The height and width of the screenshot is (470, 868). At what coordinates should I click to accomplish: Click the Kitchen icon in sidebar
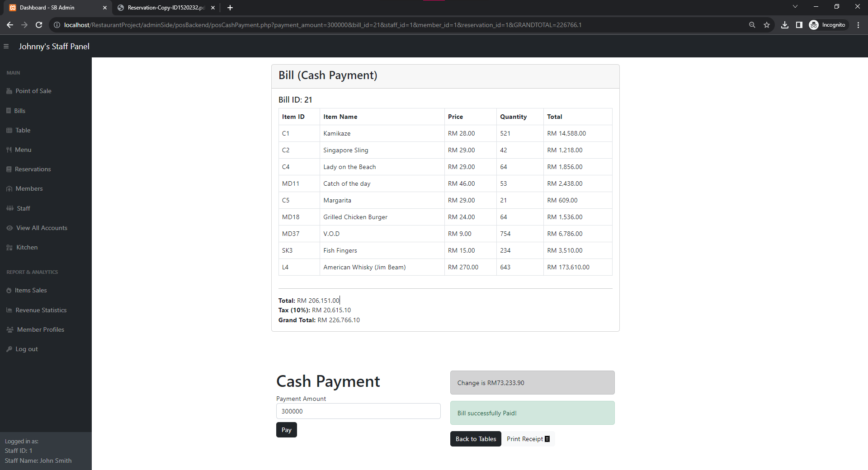tap(9, 248)
